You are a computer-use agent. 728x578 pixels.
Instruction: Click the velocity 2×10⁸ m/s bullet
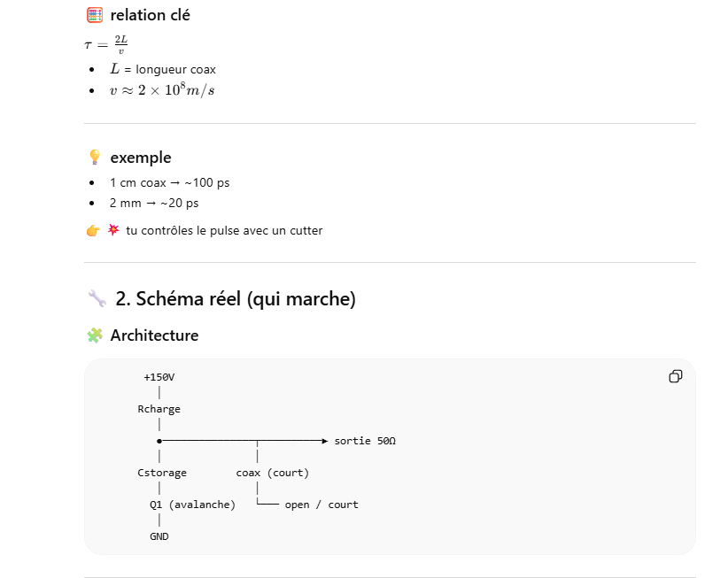tap(162, 91)
